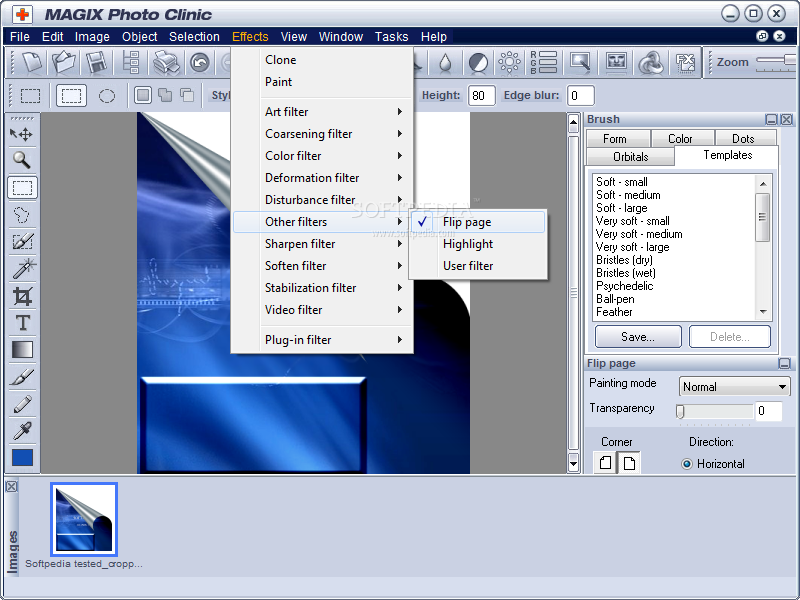Image resolution: width=800 pixels, height=600 pixels.
Task: Open the file browser tree icon
Action: click(131, 63)
